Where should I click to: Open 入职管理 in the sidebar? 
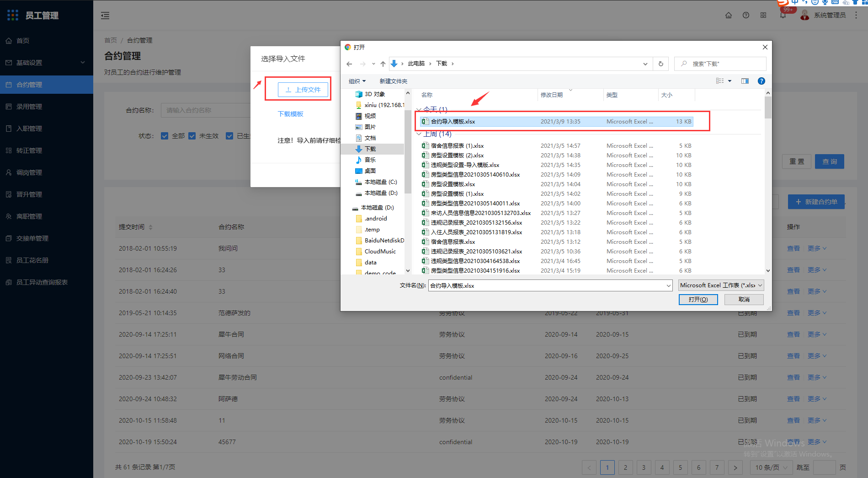click(47, 129)
